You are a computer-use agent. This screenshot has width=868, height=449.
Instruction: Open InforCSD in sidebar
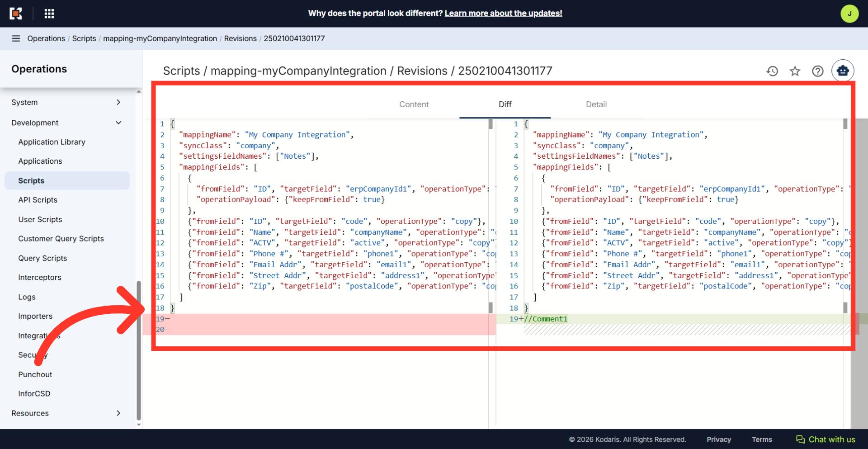click(x=34, y=394)
